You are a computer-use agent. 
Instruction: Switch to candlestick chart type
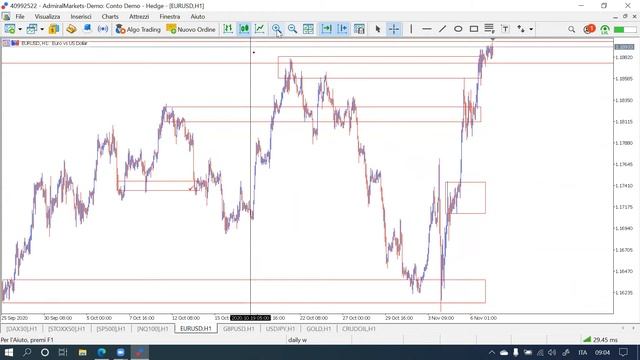coord(244,29)
